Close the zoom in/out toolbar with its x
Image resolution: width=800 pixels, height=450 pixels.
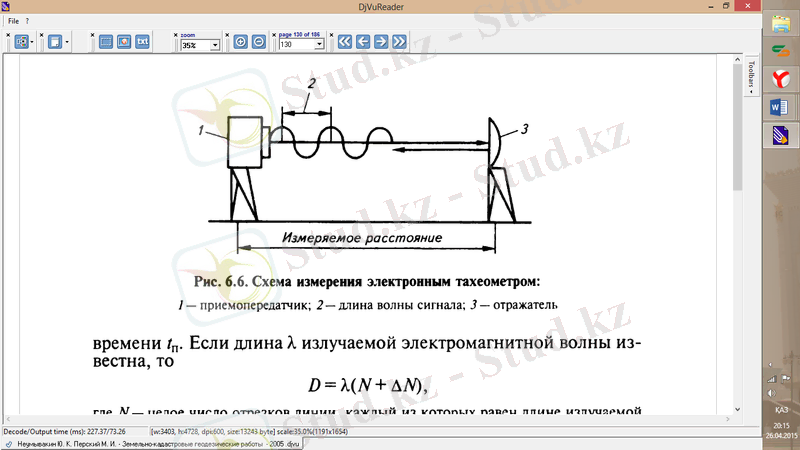[227, 35]
